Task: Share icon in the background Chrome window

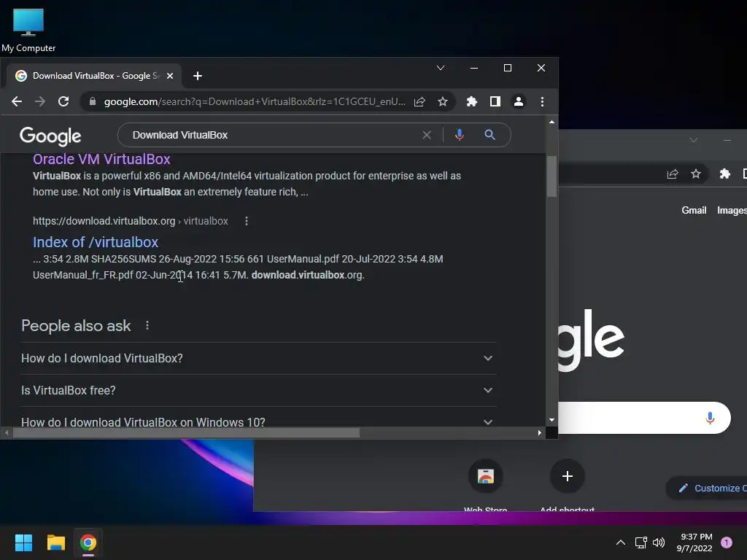Action: 672,174
